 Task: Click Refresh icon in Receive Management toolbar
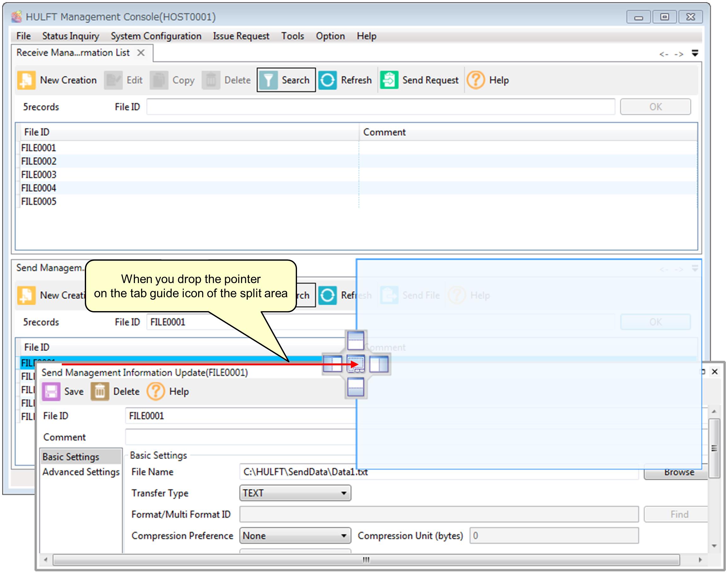pyautogui.click(x=327, y=80)
